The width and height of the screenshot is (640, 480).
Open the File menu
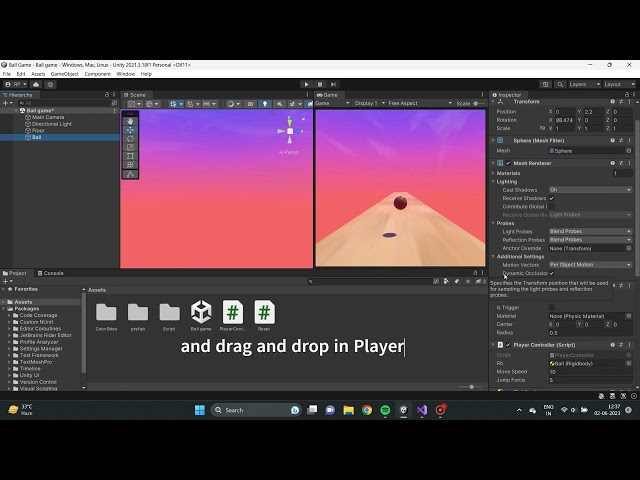point(7,74)
